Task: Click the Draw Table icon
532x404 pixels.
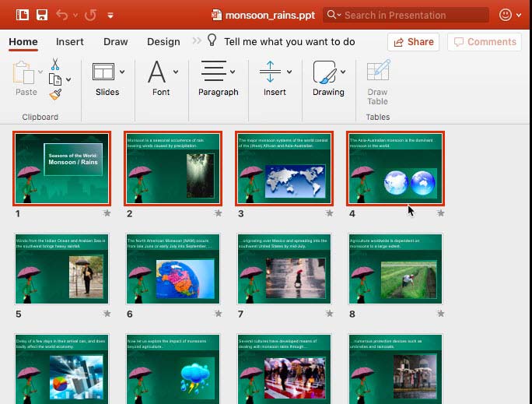Action: click(x=378, y=70)
